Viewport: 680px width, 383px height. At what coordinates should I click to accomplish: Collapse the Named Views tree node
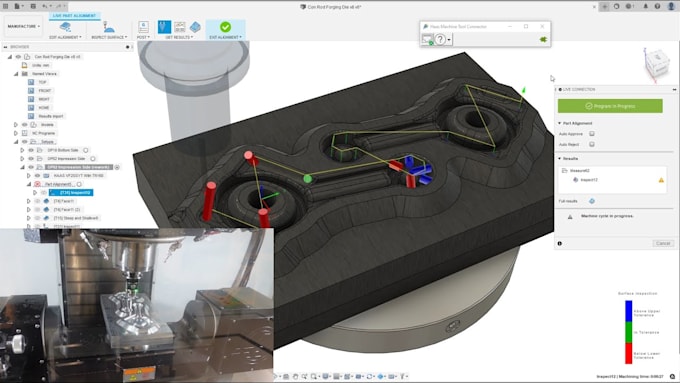click(16, 74)
